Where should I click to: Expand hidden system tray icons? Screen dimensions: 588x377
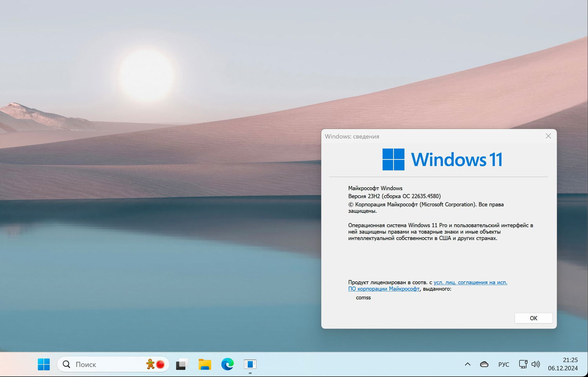(467, 364)
